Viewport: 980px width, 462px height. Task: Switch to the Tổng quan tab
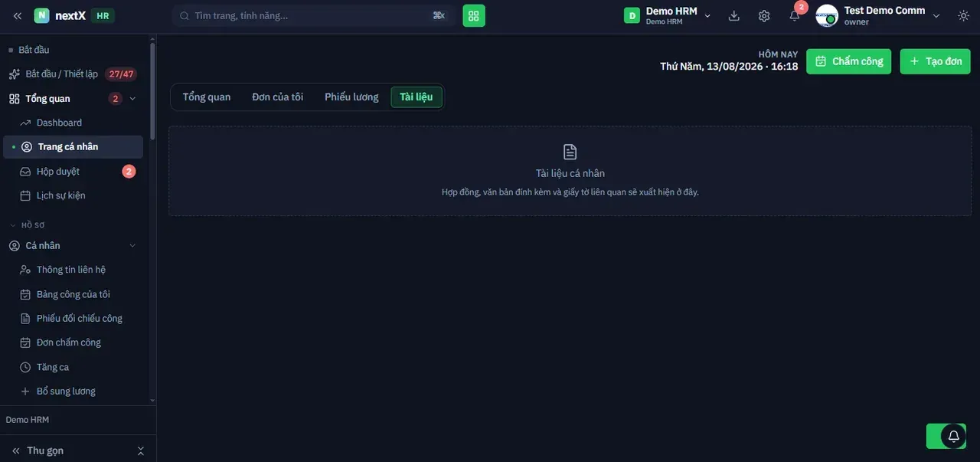point(207,97)
